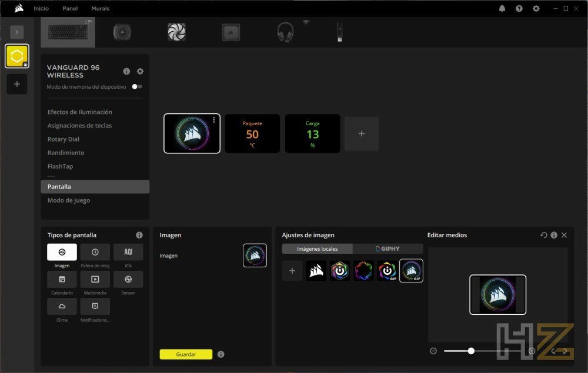Screen dimensions: 588x373
Task: Open the Murals menu
Action: pyautogui.click(x=100, y=8)
